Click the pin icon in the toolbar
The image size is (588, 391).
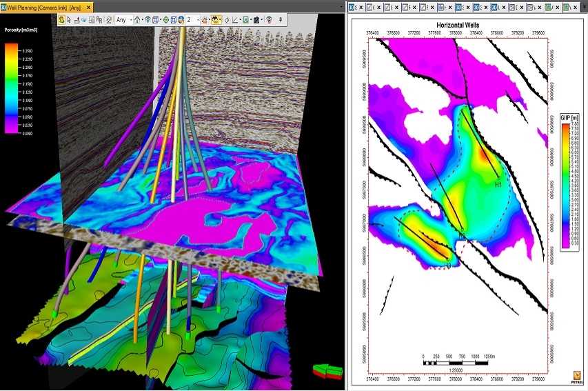click(x=281, y=19)
